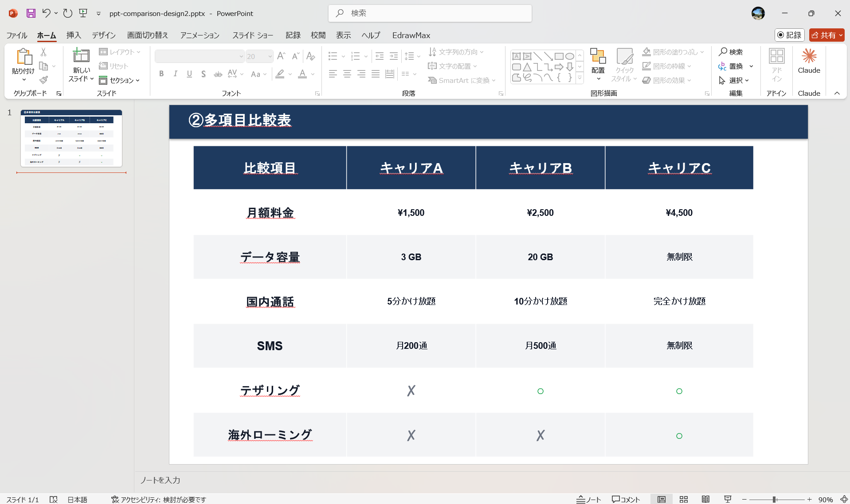Open Quick Styles (クイックスタイル)

pos(624,65)
